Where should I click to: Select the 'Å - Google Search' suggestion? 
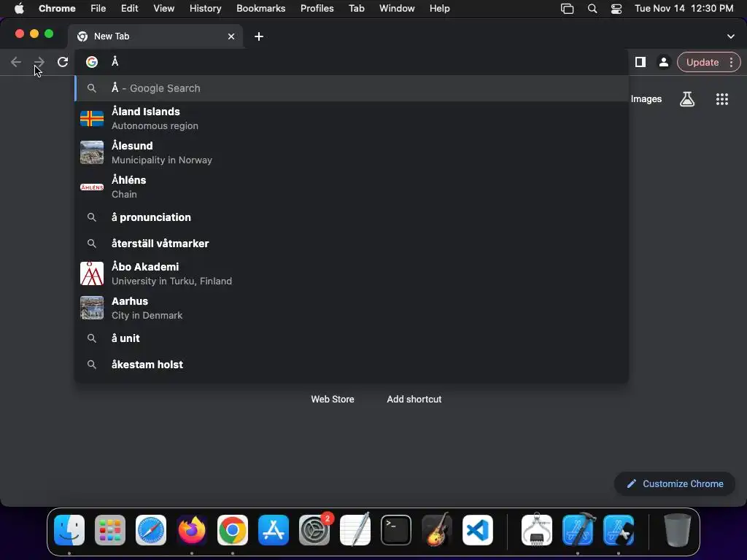[352, 88]
